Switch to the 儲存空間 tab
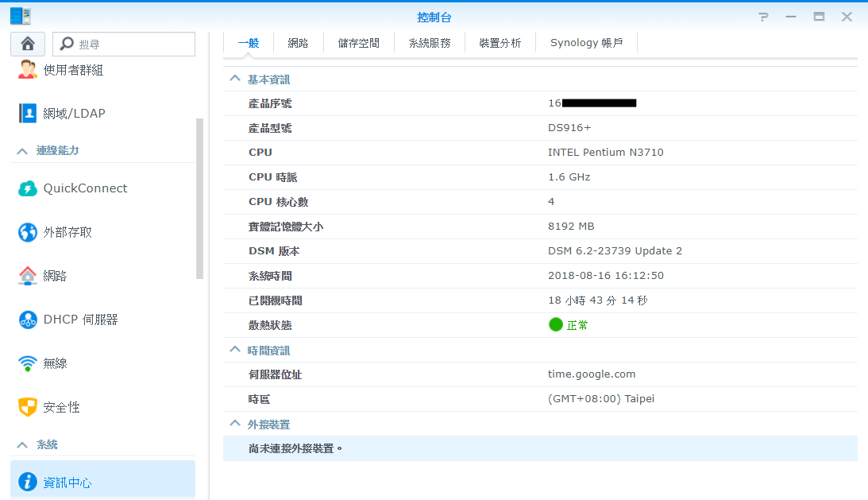Viewport: 868px width, 500px height. point(359,43)
